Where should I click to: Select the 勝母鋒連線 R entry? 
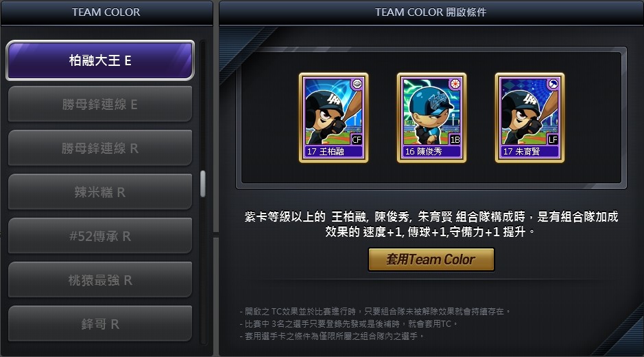point(100,148)
